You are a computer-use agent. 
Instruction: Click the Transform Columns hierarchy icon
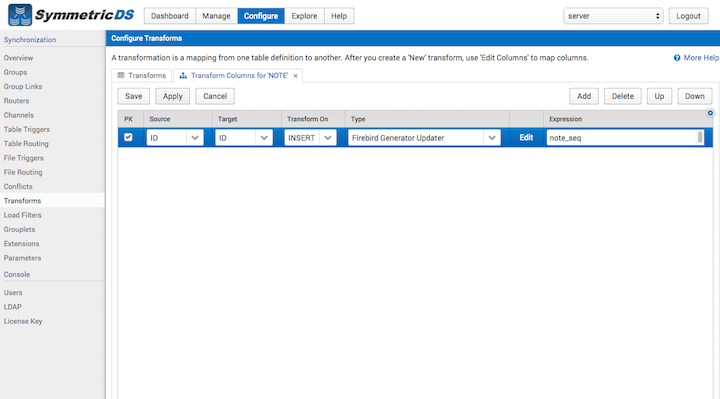pos(183,75)
